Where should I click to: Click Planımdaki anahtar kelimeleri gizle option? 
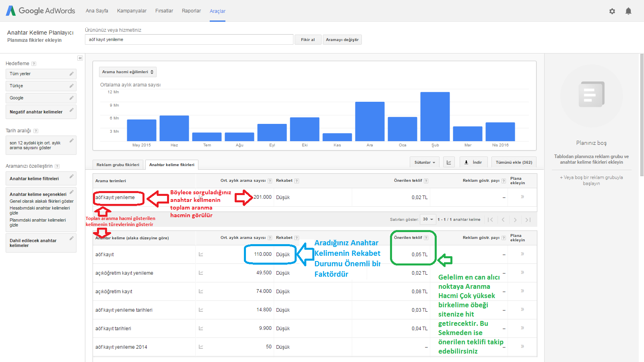[x=38, y=222]
